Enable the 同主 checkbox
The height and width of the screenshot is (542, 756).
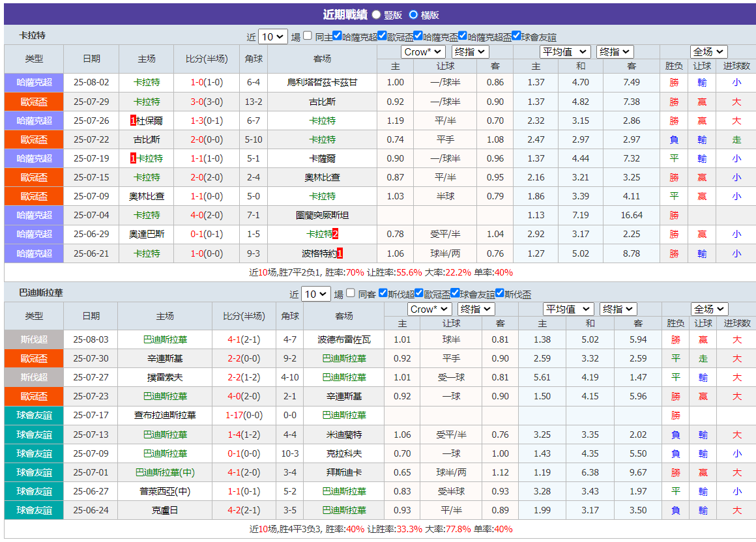[x=306, y=36]
